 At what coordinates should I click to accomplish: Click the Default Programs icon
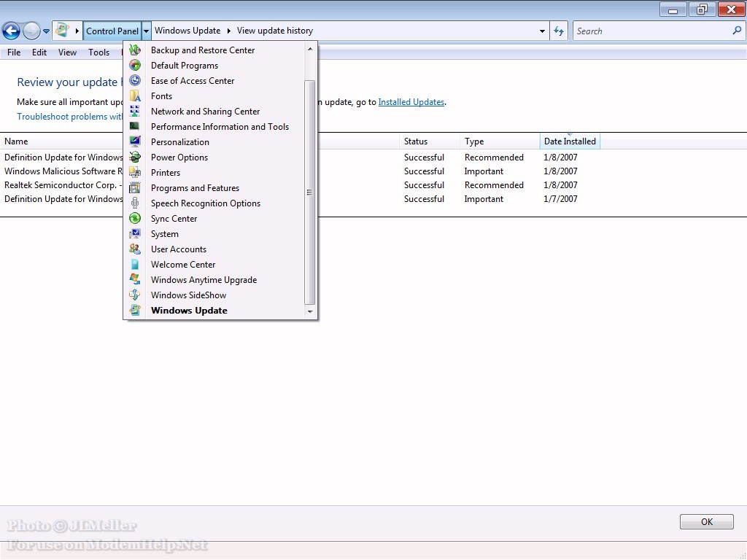(x=135, y=66)
